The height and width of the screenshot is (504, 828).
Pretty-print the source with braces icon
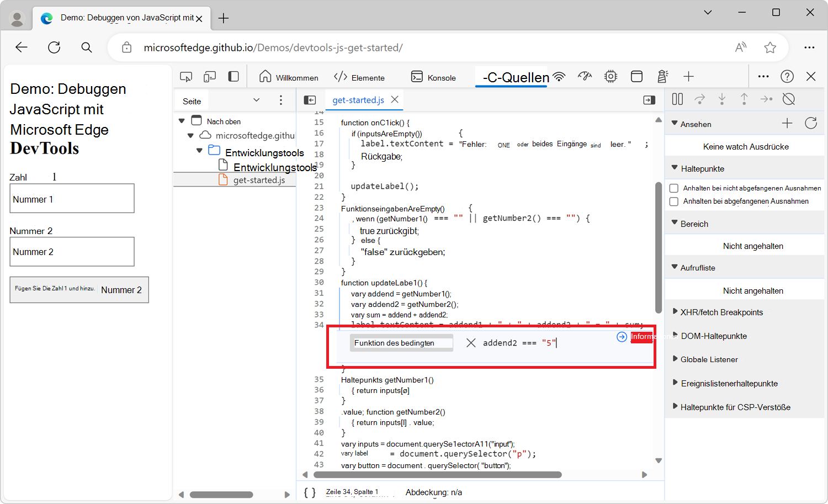click(310, 492)
